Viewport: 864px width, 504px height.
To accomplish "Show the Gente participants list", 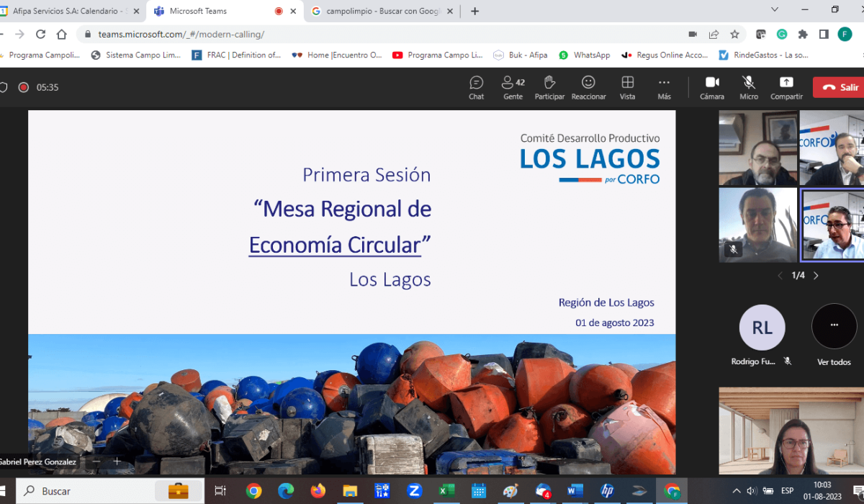I will pyautogui.click(x=513, y=87).
